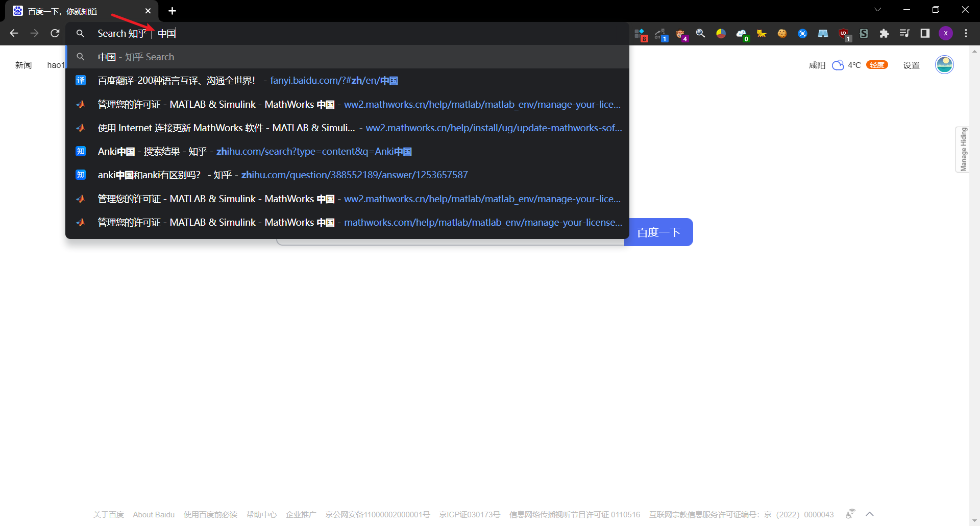Open the 京ICP证030173号 link
This screenshot has width=980, height=526.
point(470,514)
